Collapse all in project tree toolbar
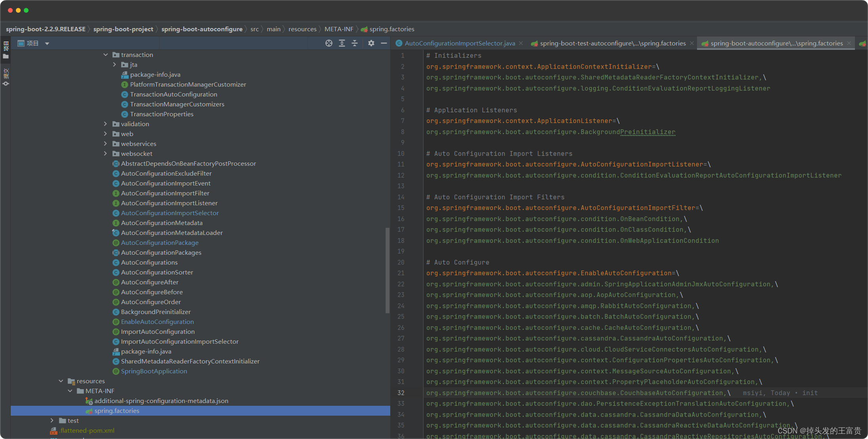The width and height of the screenshot is (868, 439). pyautogui.click(x=355, y=43)
